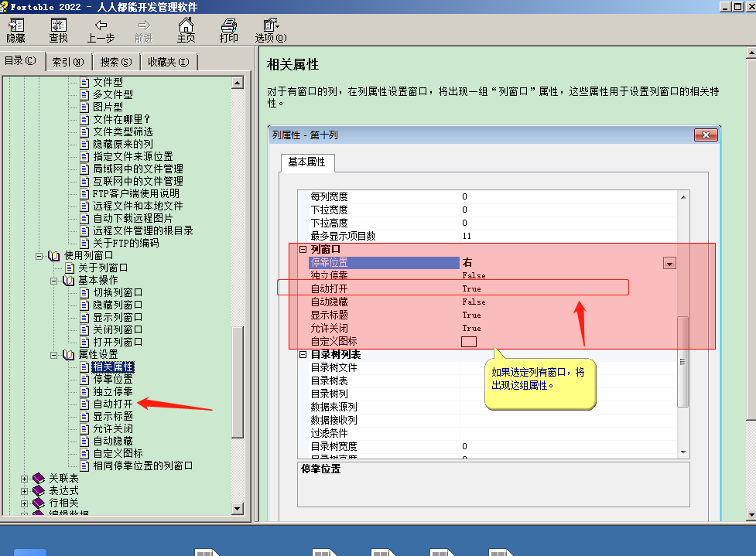Click the page icon beside 停靠位置
This screenshot has height=556, width=756.
click(85, 380)
